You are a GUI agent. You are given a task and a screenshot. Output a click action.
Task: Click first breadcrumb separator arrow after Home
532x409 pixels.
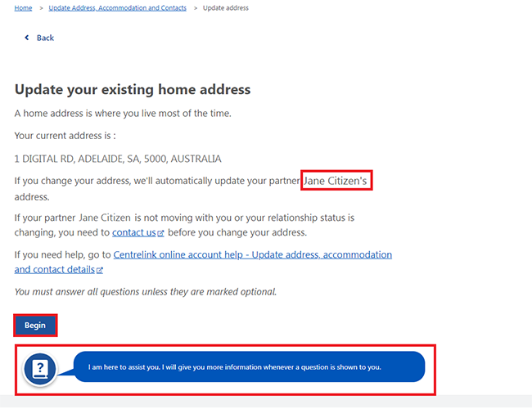point(41,8)
